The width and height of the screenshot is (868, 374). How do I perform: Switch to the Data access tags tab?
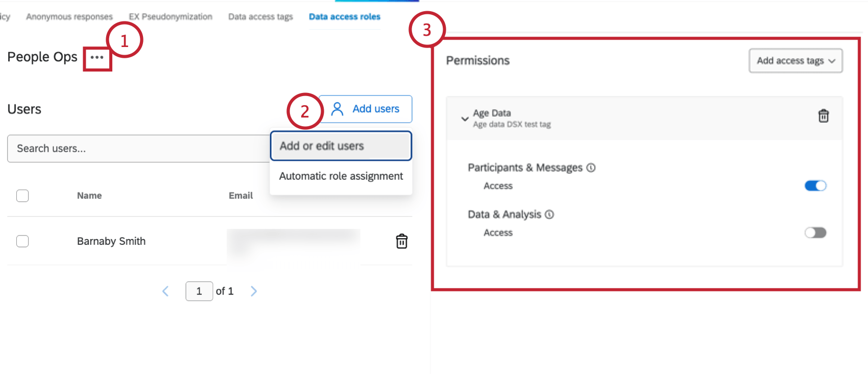(x=260, y=17)
